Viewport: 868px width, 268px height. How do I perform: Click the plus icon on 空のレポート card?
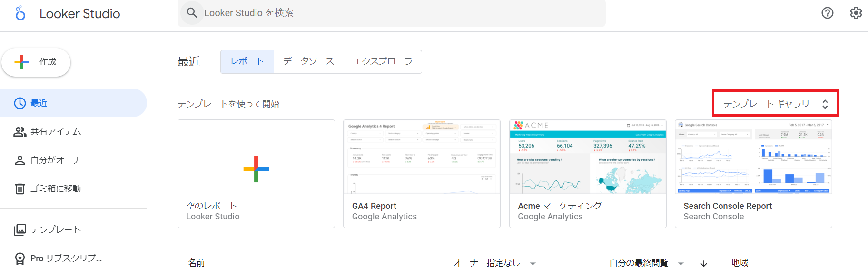pos(256,169)
